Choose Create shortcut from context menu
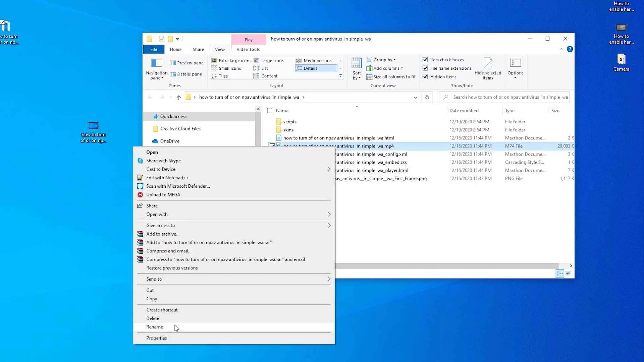The height and width of the screenshot is (362, 644). click(x=234, y=310)
